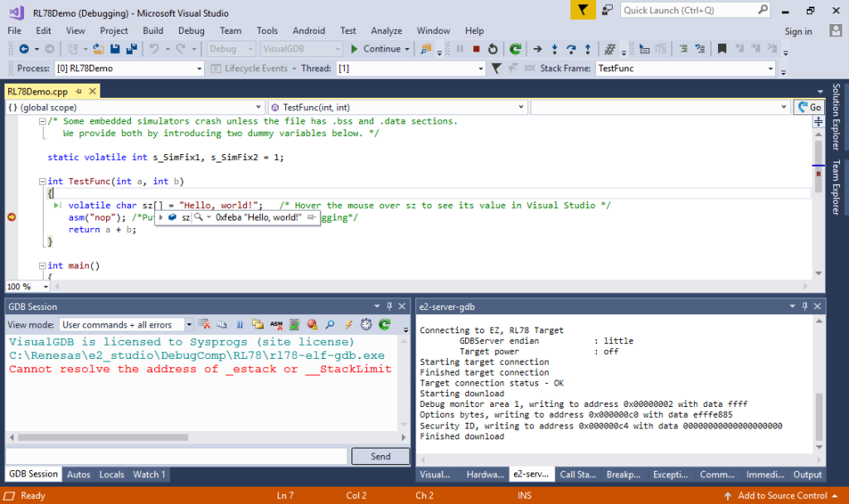Click the refresh icon in GDB Session toolbar
The image size is (849, 504).
(x=384, y=324)
